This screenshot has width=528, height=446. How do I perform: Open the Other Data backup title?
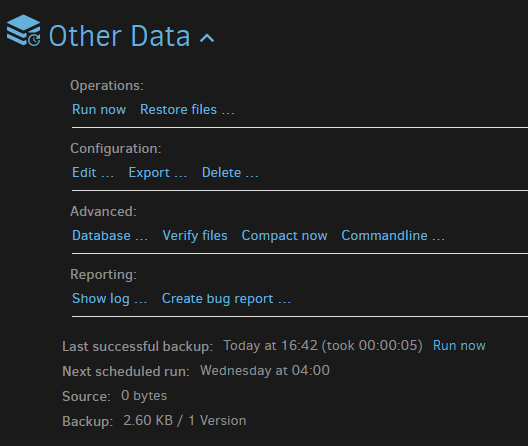pyautogui.click(x=120, y=36)
